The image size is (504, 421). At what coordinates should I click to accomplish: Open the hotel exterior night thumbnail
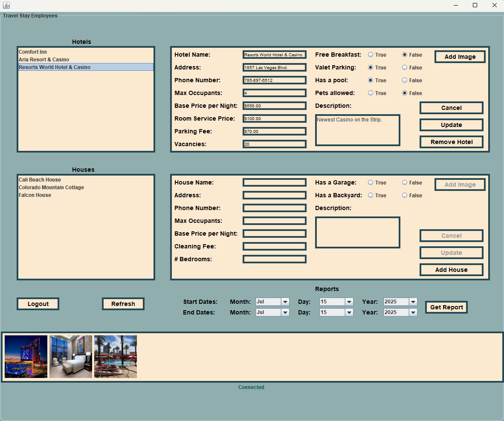point(26,357)
